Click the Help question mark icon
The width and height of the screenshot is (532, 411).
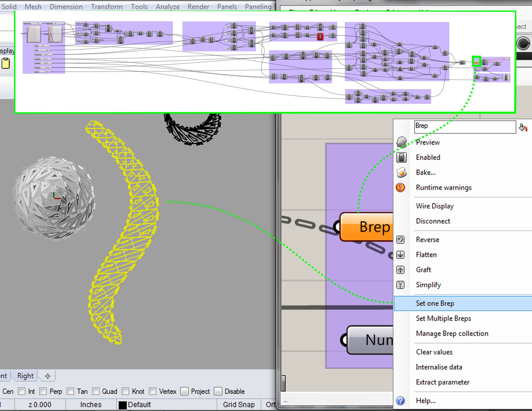(x=401, y=401)
